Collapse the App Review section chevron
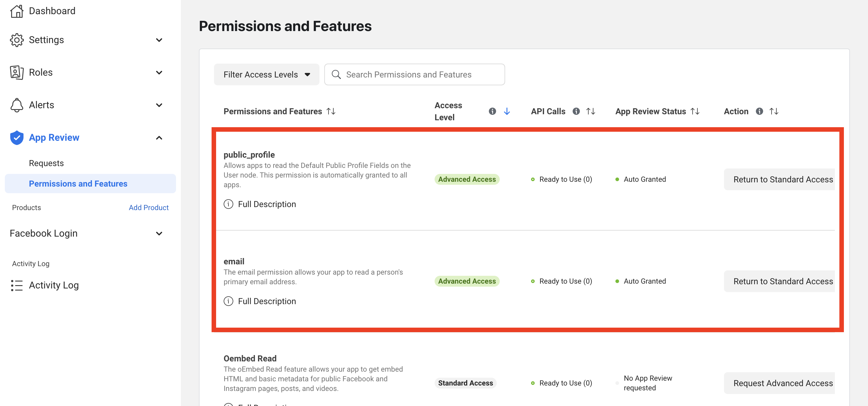 point(159,138)
